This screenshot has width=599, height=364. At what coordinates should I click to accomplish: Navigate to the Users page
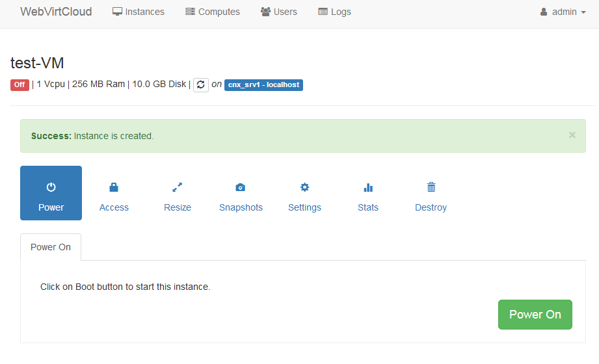278,12
